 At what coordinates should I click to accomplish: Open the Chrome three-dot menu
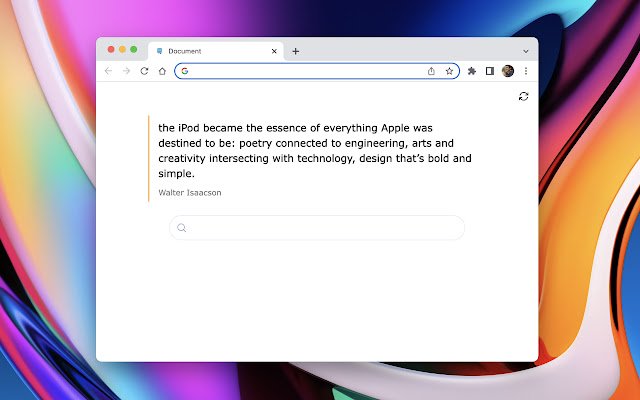point(526,71)
